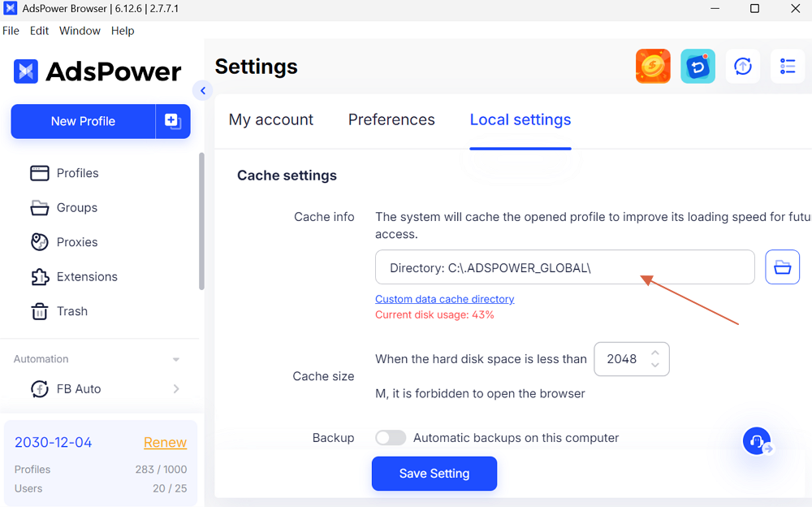Image resolution: width=812 pixels, height=507 pixels.
Task: Maximize the AdsPower Browser window
Action: tap(754, 8)
